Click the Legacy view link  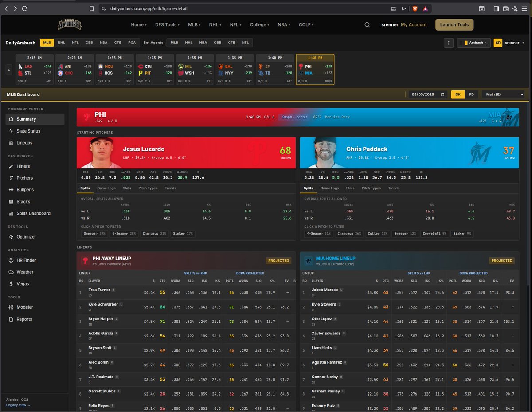pos(18,405)
